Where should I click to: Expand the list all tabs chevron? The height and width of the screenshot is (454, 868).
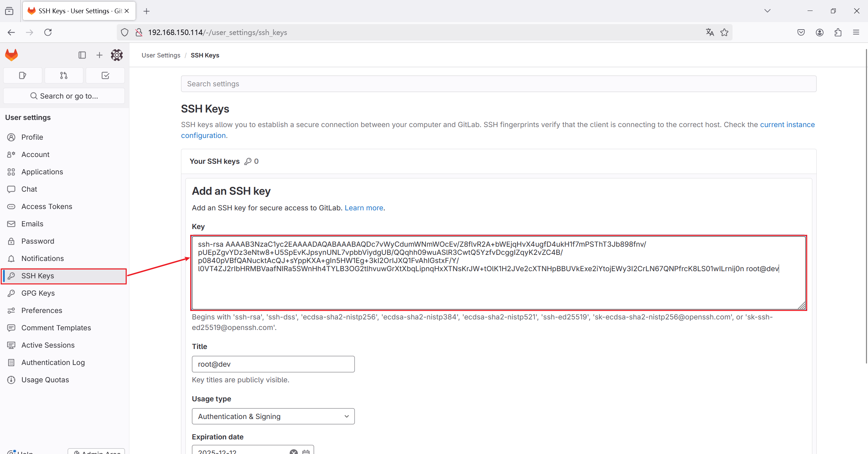pos(767,11)
